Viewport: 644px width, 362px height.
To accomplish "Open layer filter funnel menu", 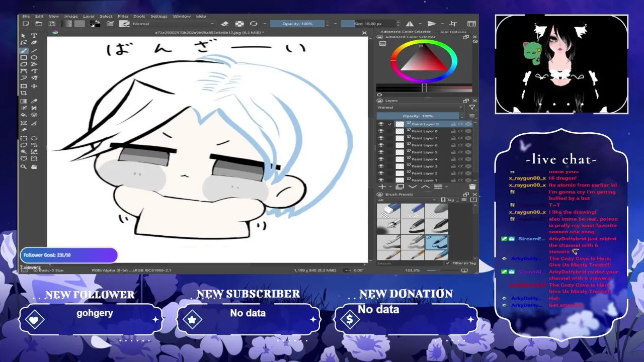I will [x=472, y=108].
